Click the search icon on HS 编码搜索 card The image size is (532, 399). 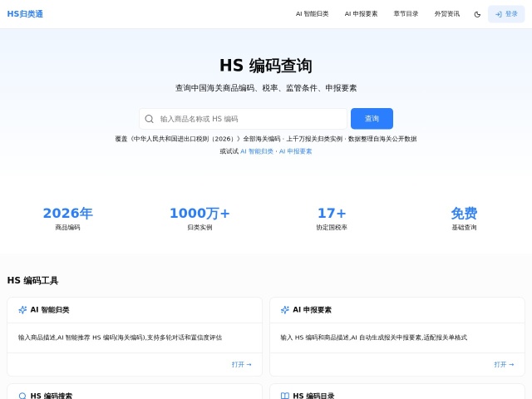(22, 396)
